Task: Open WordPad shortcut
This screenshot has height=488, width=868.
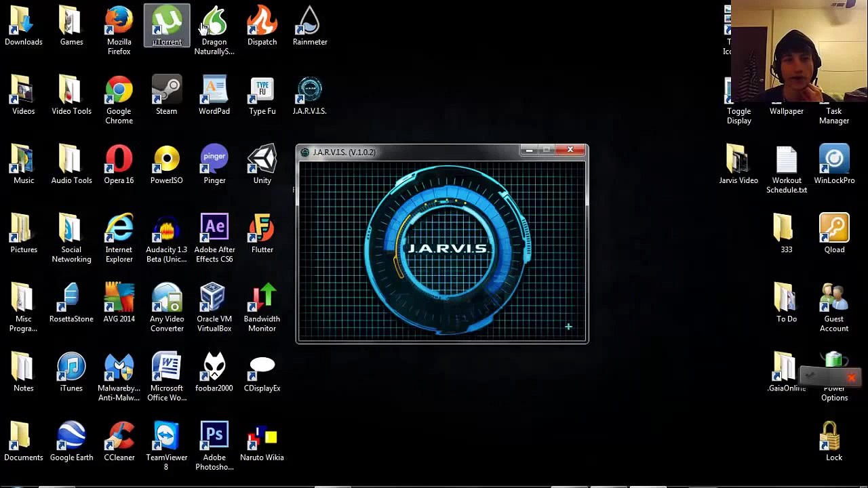Action: (214, 95)
